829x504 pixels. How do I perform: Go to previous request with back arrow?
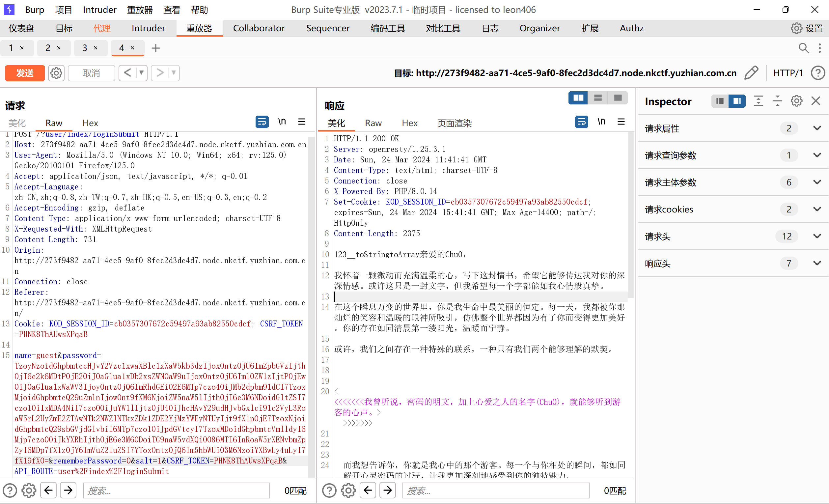[127, 73]
